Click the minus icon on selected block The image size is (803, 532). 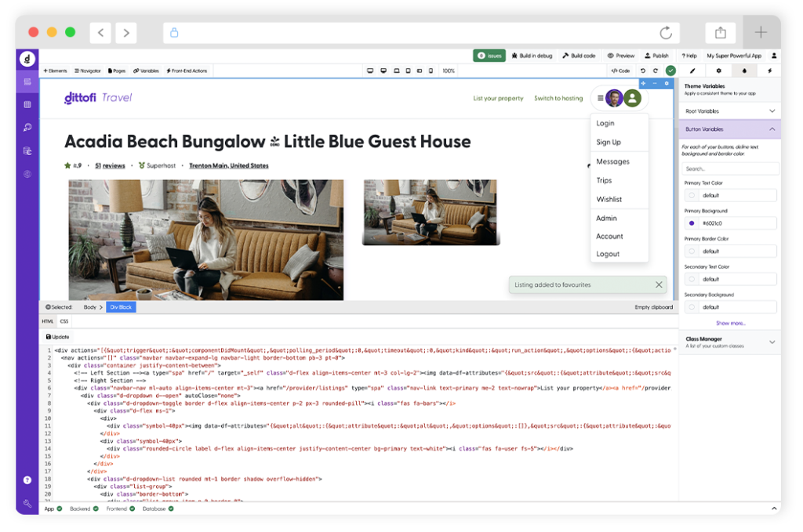(x=655, y=83)
